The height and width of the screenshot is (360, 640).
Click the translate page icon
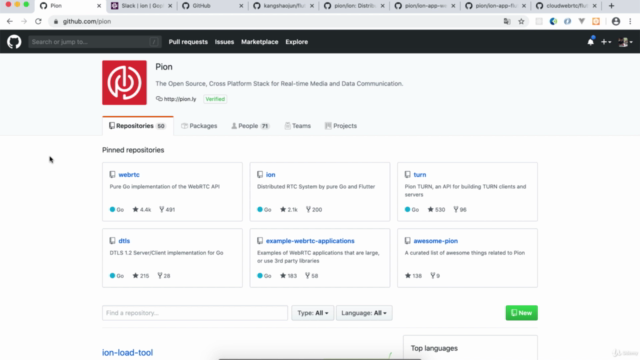point(507,21)
